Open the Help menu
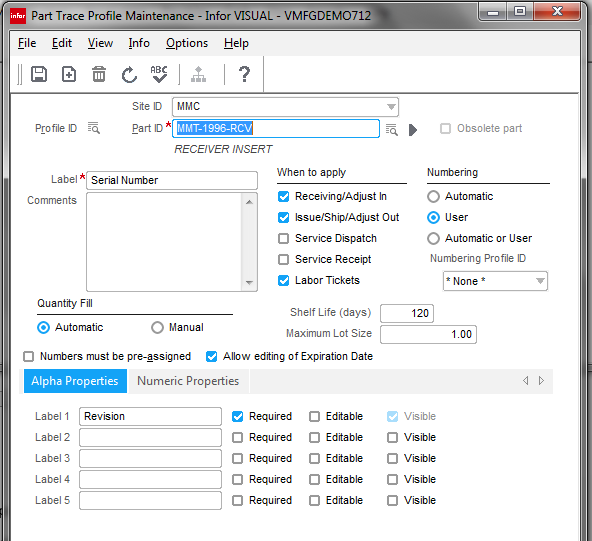 pos(236,43)
